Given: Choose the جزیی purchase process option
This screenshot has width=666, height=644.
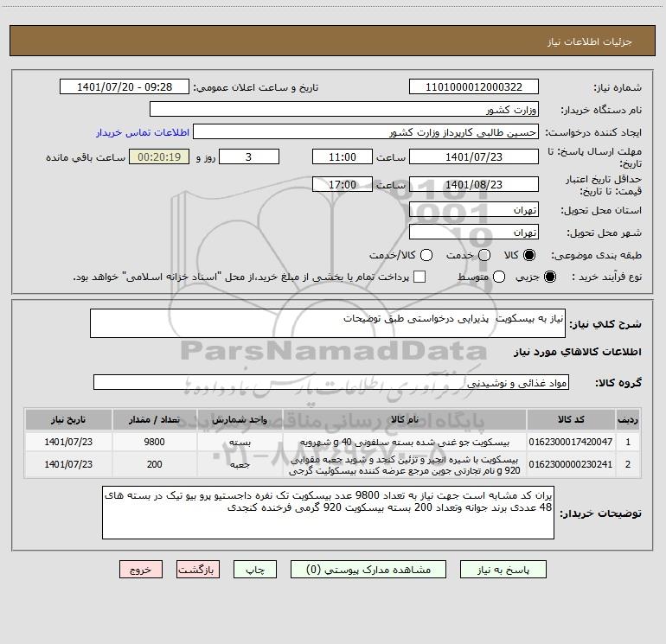Looking at the screenshot, I should 549,277.
